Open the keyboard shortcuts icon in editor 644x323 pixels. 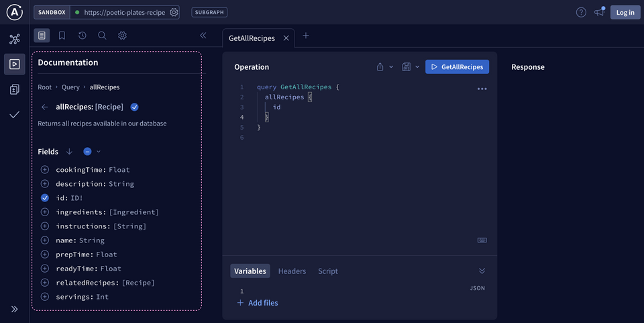pyautogui.click(x=482, y=240)
